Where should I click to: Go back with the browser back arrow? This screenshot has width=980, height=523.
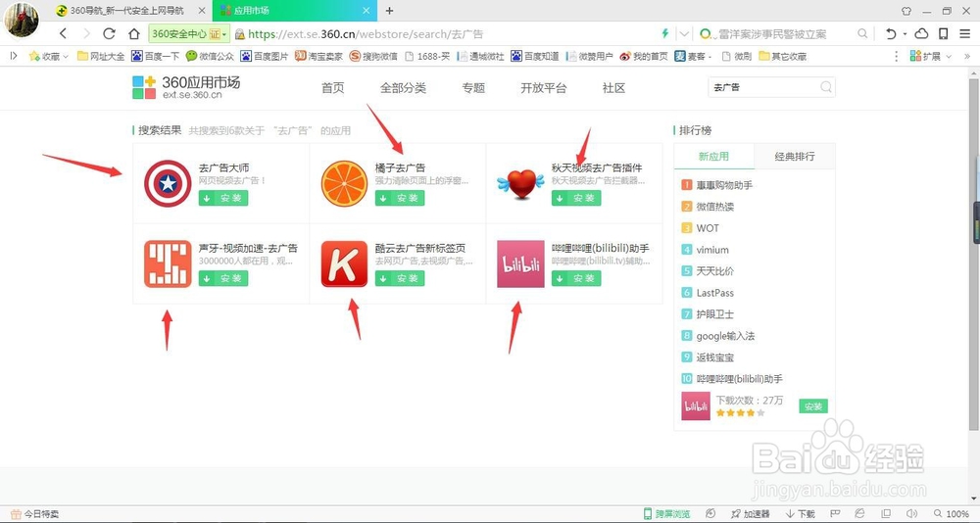(x=63, y=33)
